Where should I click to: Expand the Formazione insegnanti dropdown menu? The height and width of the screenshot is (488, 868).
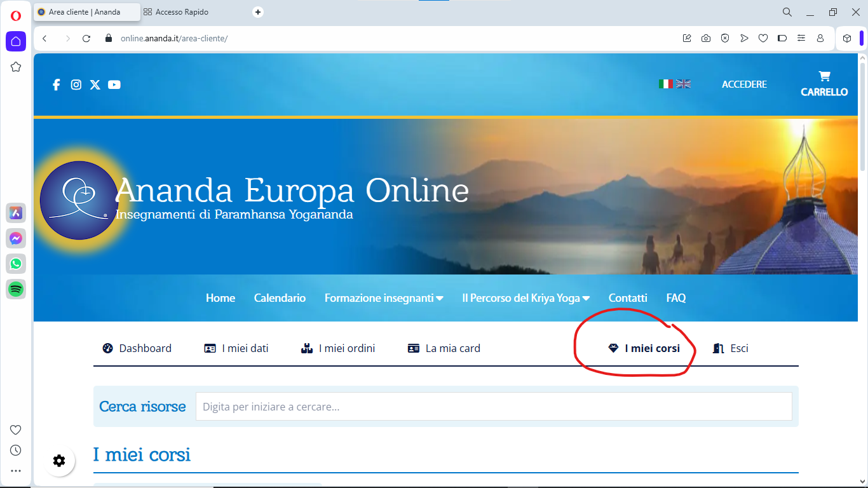click(x=384, y=298)
